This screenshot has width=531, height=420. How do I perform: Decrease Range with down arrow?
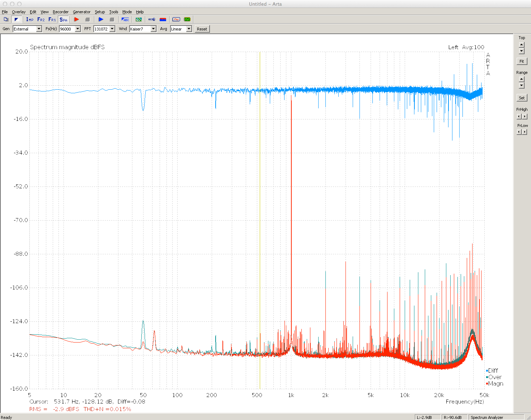[x=522, y=85]
